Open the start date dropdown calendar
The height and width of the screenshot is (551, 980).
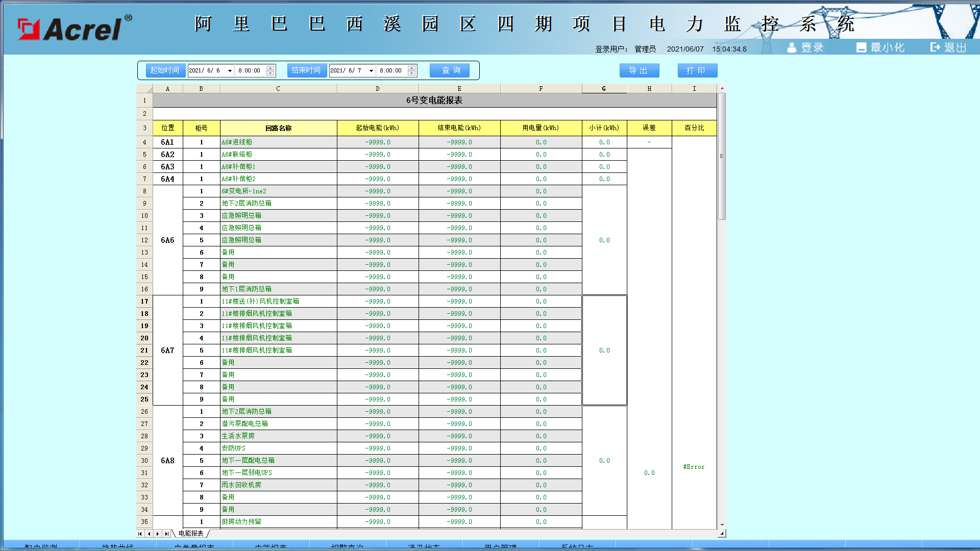(x=230, y=71)
